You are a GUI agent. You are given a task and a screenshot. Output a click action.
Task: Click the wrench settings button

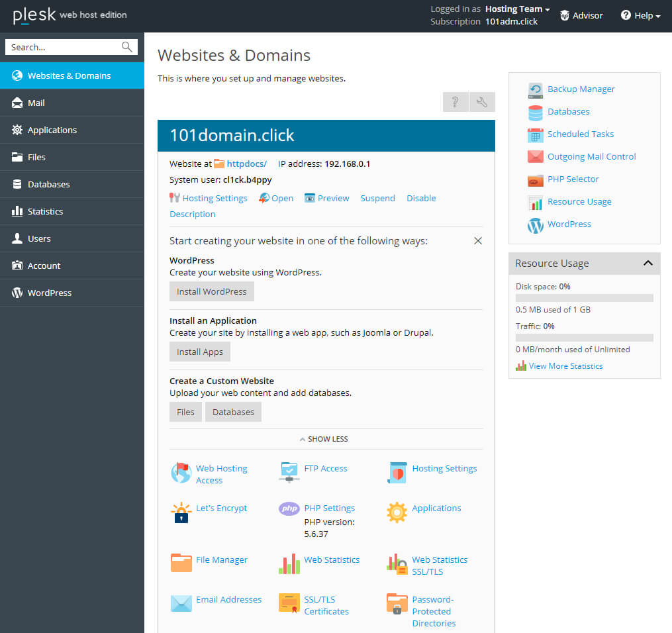click(482, 102)
